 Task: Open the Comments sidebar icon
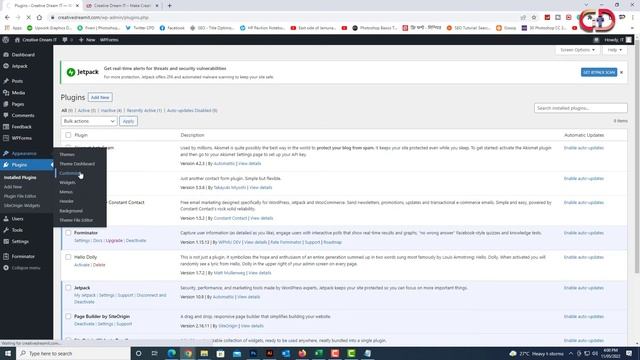click(x=6, y=116)
